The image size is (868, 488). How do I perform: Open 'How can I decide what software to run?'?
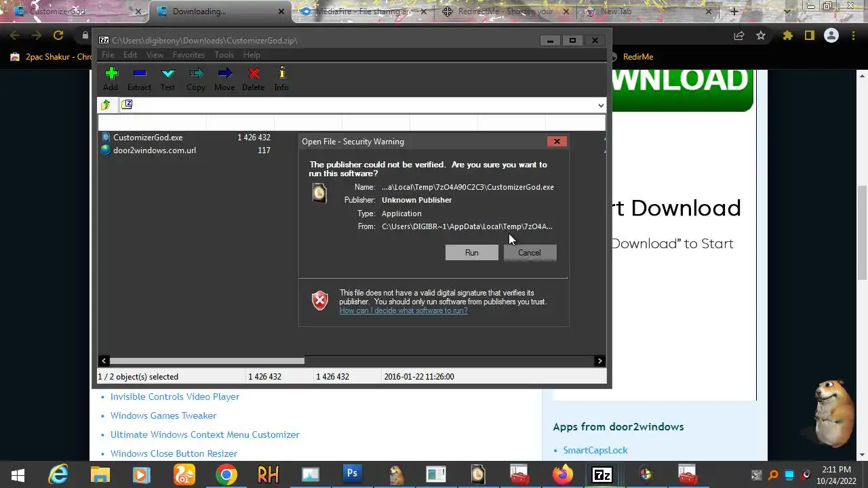(x=403, y=310)
